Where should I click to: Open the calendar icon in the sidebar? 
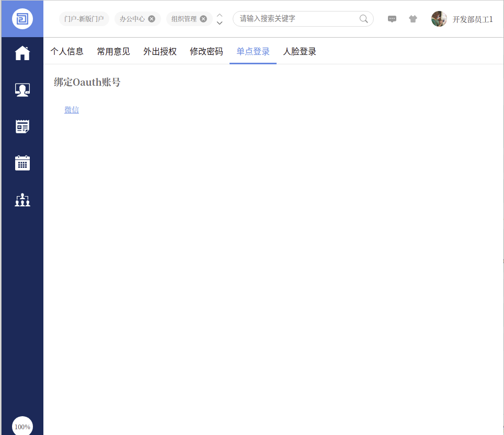[22, 163]
